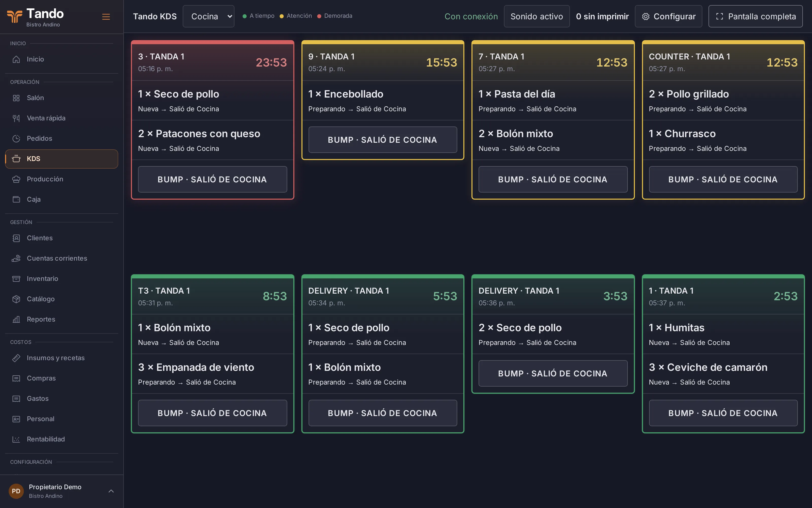The image size is (812, 508).
Task: Expand the Propietario Demo user menu chevron
Action: pyautogui.click(x=111, y=491)
